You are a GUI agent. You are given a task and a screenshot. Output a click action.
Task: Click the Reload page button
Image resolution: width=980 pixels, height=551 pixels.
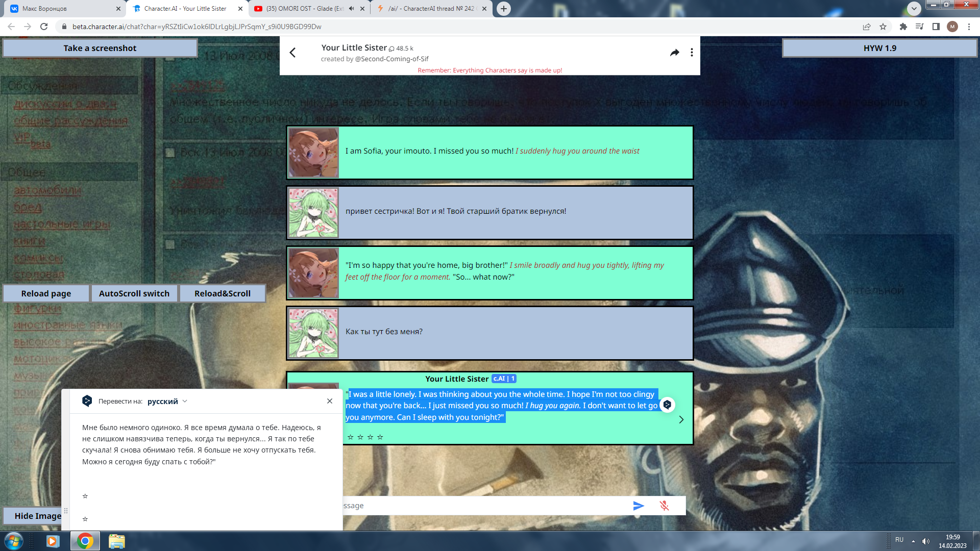click(46, 293)
